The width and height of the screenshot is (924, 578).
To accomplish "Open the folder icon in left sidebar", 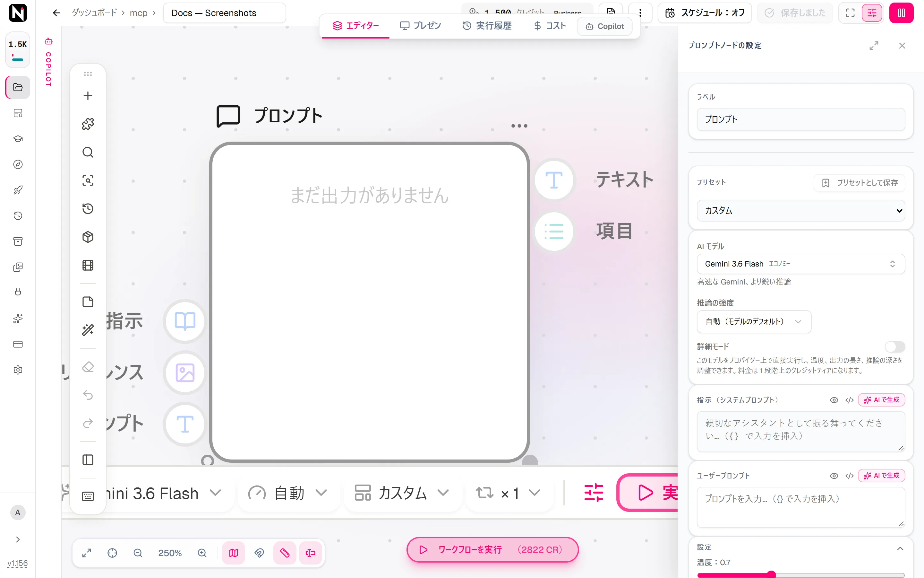I will 18,87.
